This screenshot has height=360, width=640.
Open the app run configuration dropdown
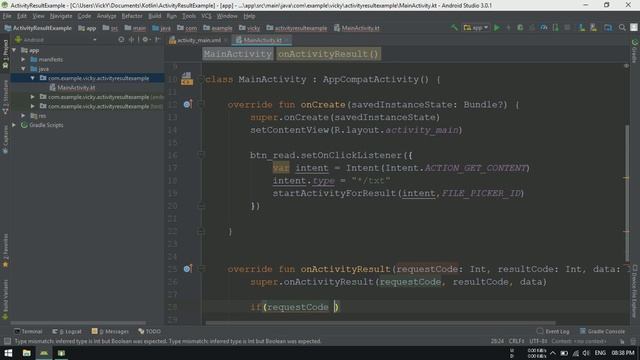(476, 28)
